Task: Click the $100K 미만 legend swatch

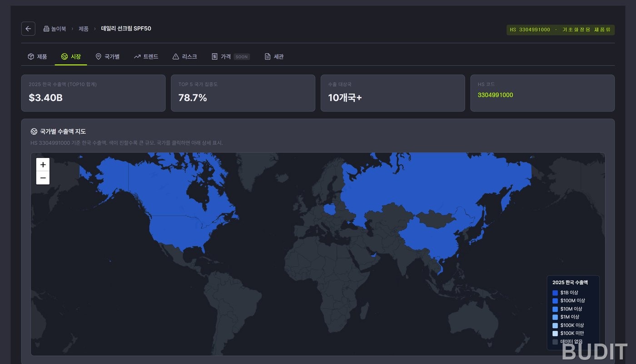Action: [x=555, y=334]
